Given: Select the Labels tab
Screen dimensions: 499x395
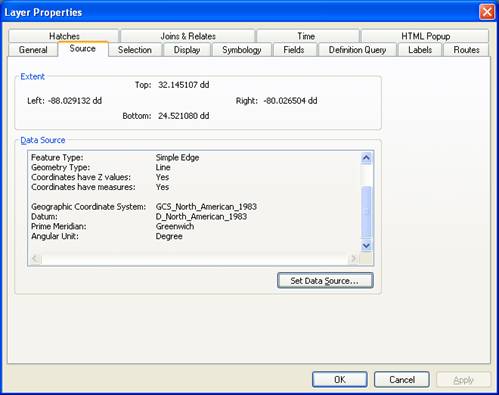Looking at the screenshot, I should pos(420,50).
